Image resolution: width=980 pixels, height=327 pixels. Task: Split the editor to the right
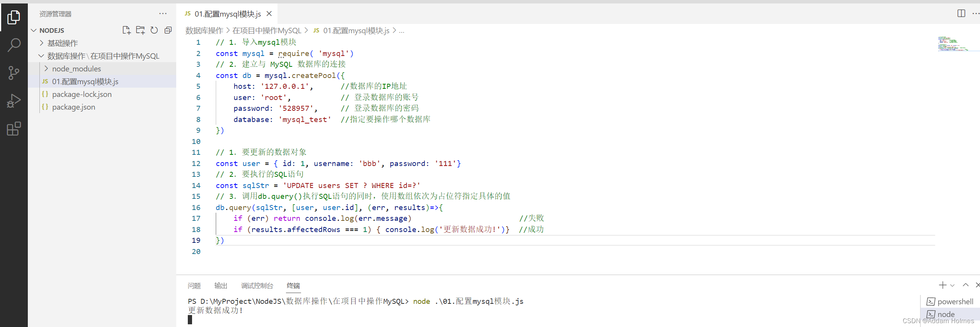pos(961,14)
